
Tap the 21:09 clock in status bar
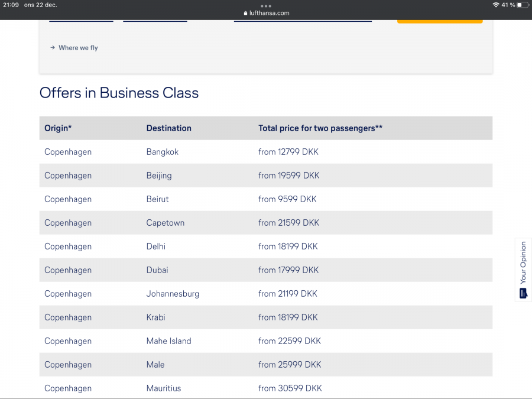11,5
